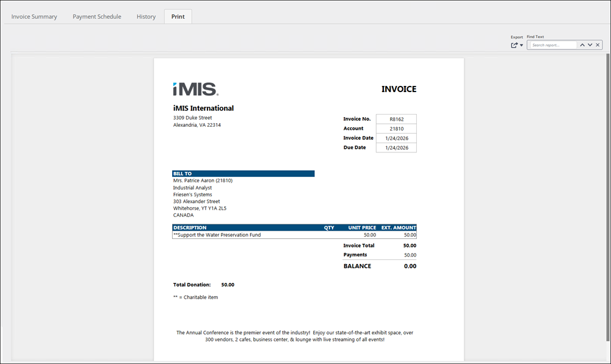This screenshot has height=364, width=611.
Task: Click the CANADA country line
Action: [x=183, y=215]
